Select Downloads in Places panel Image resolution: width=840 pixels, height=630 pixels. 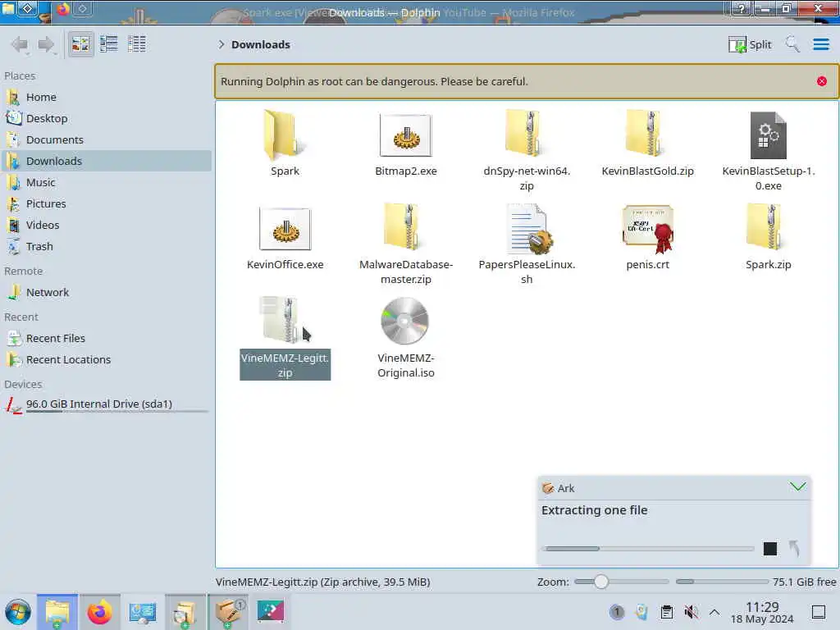[x=106, y=162]
